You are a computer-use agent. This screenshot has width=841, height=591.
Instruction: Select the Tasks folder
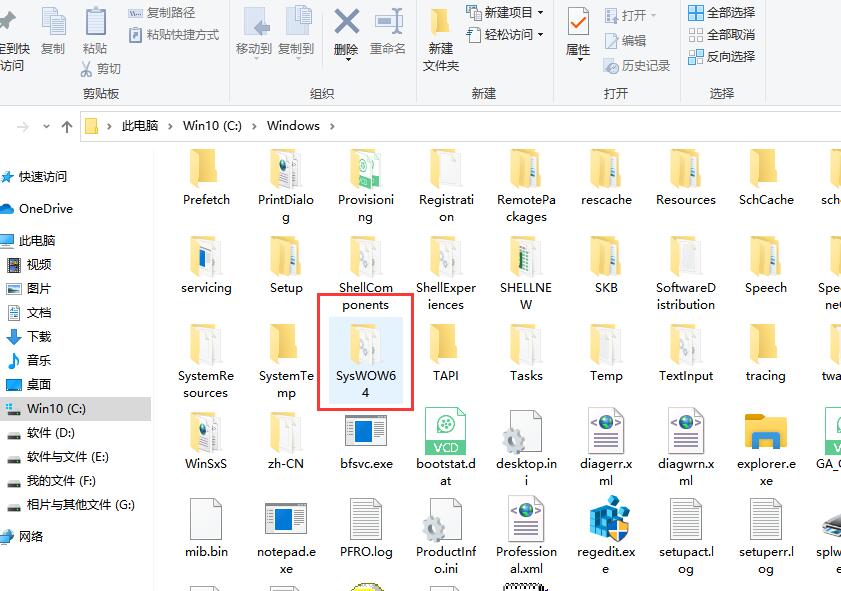click(x=526, y=353)
